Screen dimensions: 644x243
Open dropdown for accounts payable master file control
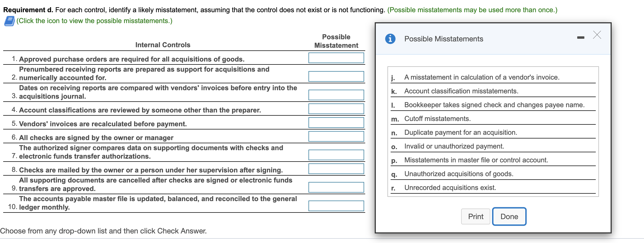[x=336, y=206]
